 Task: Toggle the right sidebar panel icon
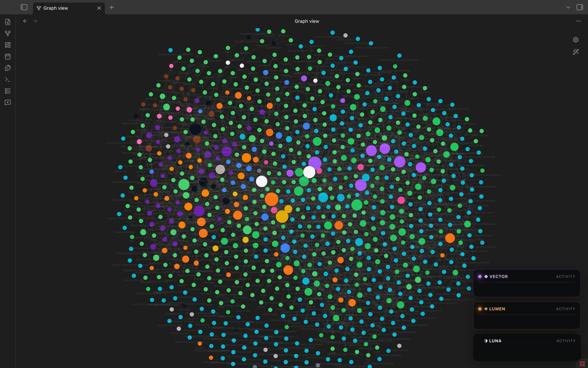pos(580,7)
